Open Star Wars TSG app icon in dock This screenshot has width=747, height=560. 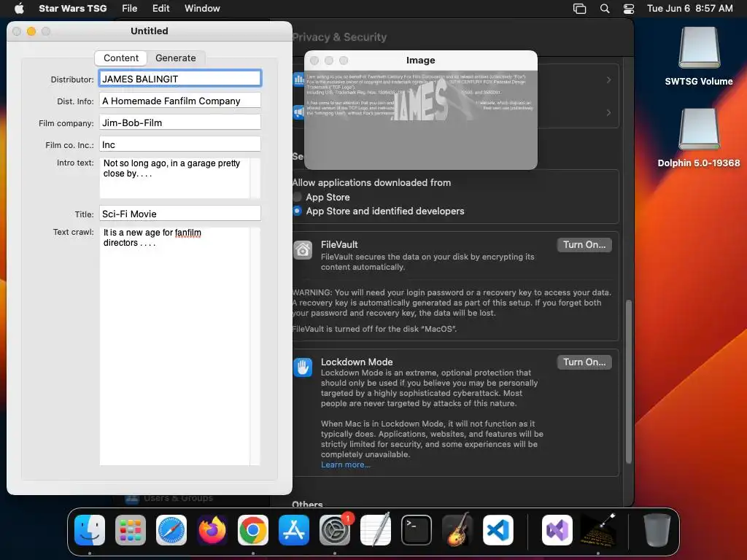[598, 530]
